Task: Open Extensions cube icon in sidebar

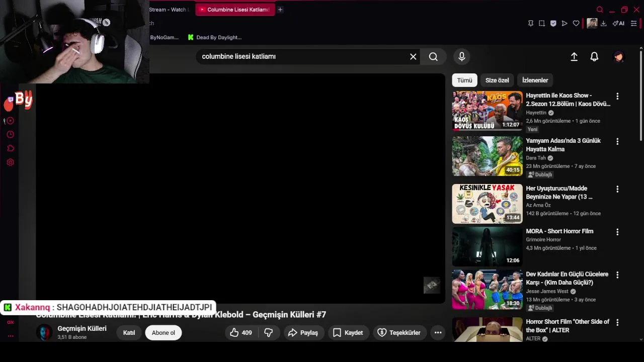Action: [11, 148]
